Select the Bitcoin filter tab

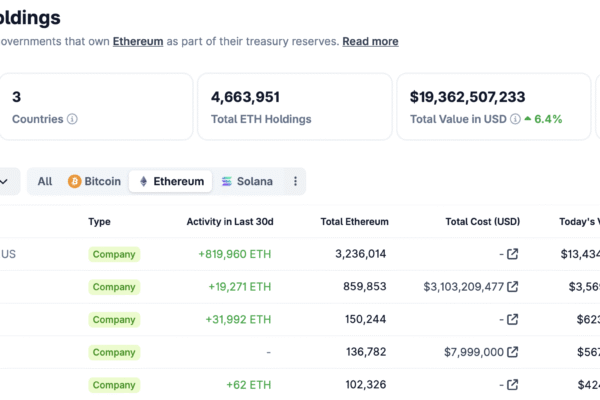point(94,182)
